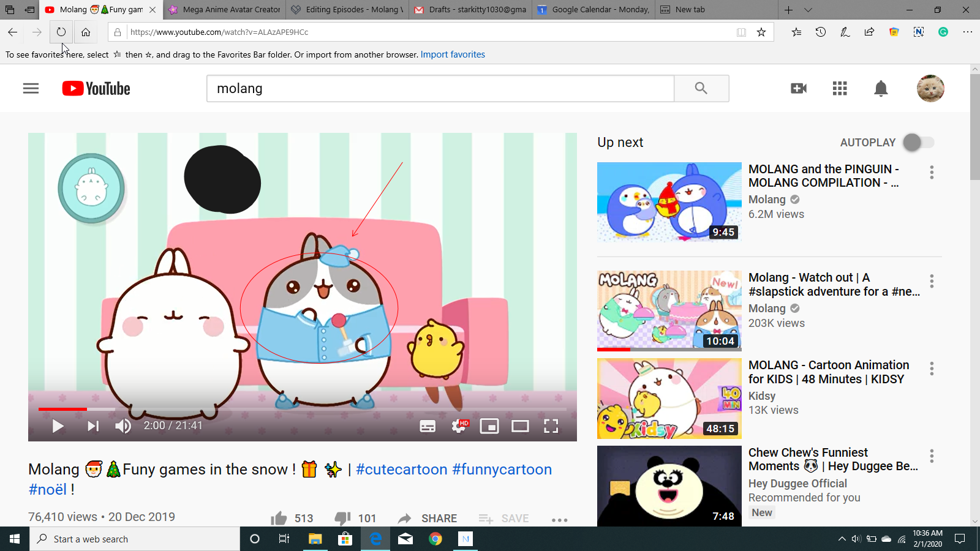Click the SAVE to playlist button
980x551 pixels.
pos(503,519)
